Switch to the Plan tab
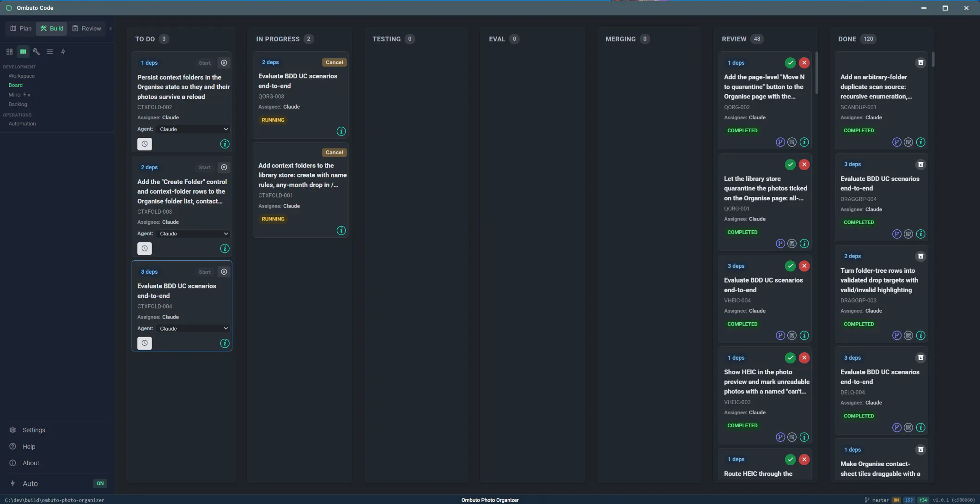The image size is (980, 504). point(21,29)
